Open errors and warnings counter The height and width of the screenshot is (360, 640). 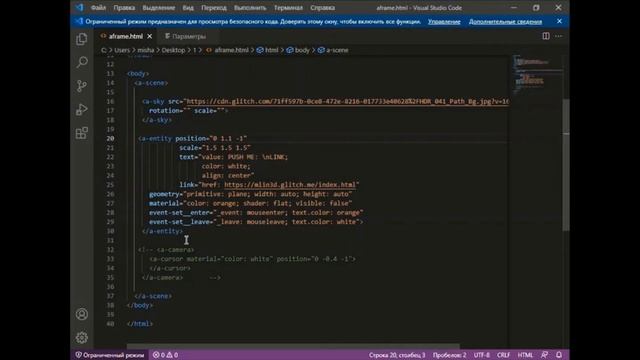pyautogui.click(x=165, y=355)
